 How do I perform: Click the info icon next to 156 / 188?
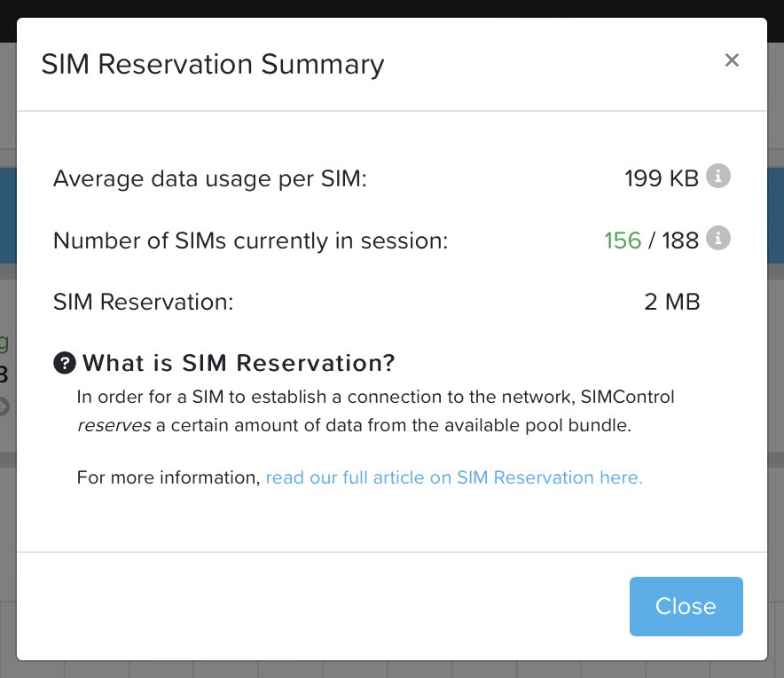point(718,239)
